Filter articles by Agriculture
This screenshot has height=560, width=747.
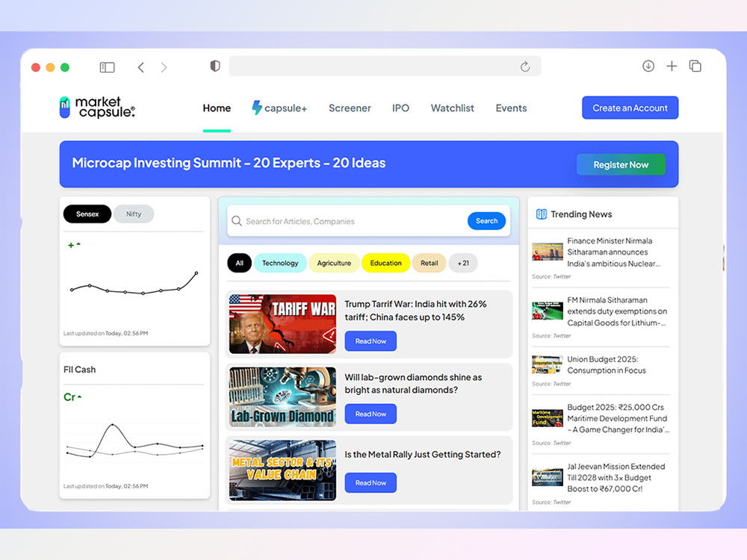tap(334, 263)
